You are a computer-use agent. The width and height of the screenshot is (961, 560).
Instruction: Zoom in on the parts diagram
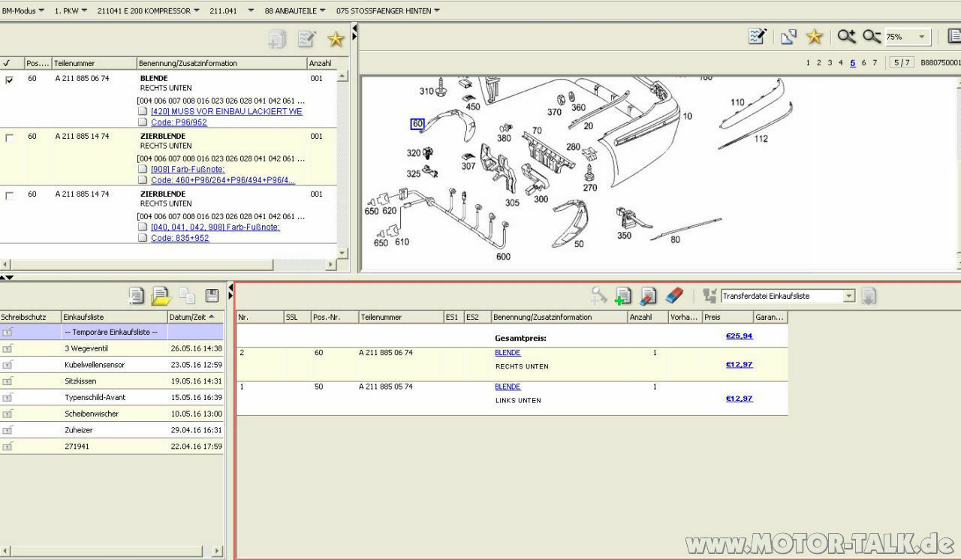coord(847,36)
